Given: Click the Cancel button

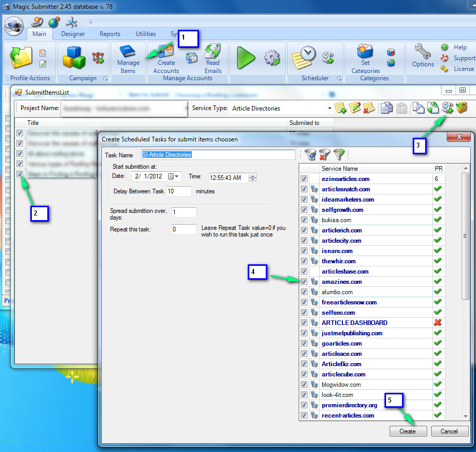Looking at the screenshot, I should pyautogui.click(x=450, y=431).
